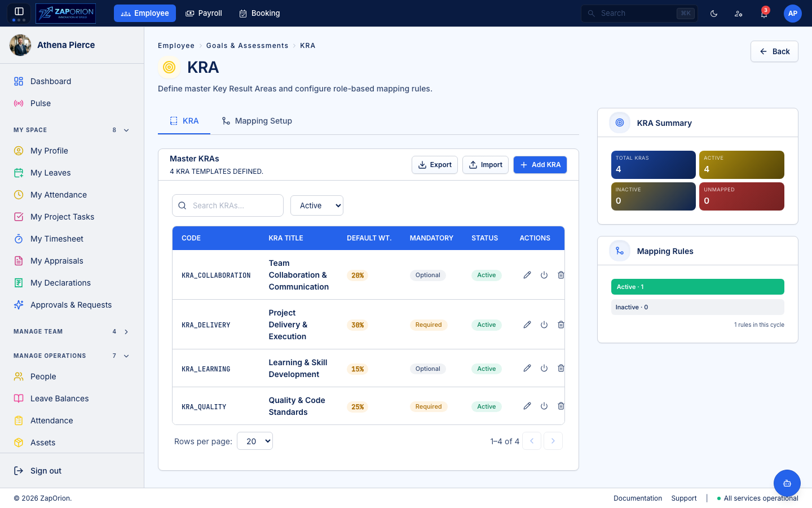Open My Timesheet
The image size is (812, 508).
click(72, 239)
